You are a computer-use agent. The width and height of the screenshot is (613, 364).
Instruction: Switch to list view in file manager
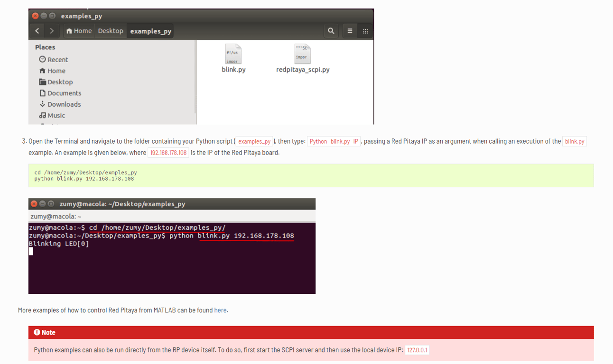pos(350,31)
